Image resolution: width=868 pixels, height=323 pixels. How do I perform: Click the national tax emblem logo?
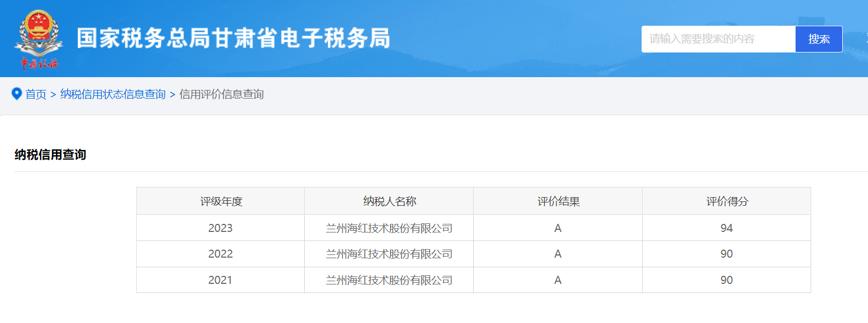click(38, 39)
